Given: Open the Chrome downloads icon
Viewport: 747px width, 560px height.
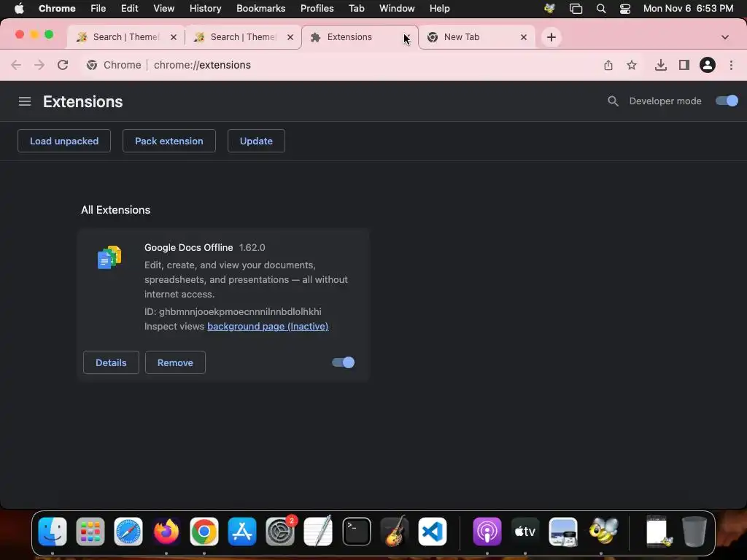Looking at the screenshot, I should pos(661,65).
